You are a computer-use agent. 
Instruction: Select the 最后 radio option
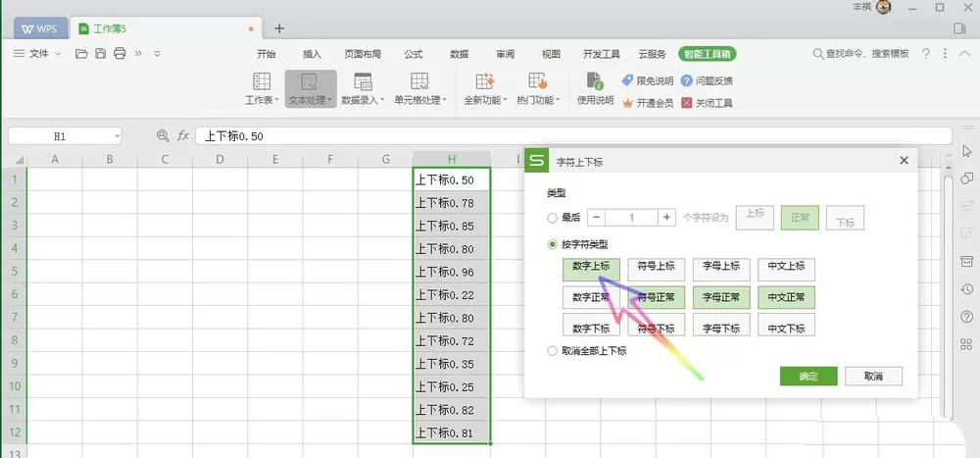pos(552,218)
